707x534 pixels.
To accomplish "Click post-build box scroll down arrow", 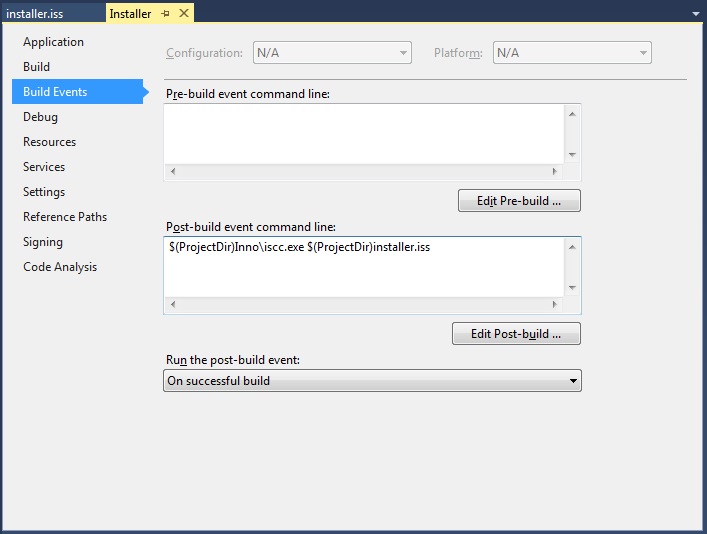I will 572,287.
